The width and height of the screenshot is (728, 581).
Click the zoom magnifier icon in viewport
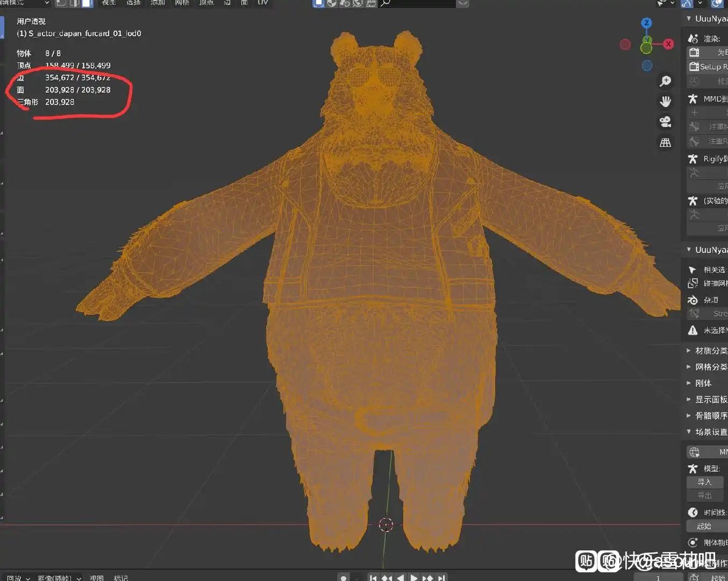pyautogui.click(x=666, y=81)
